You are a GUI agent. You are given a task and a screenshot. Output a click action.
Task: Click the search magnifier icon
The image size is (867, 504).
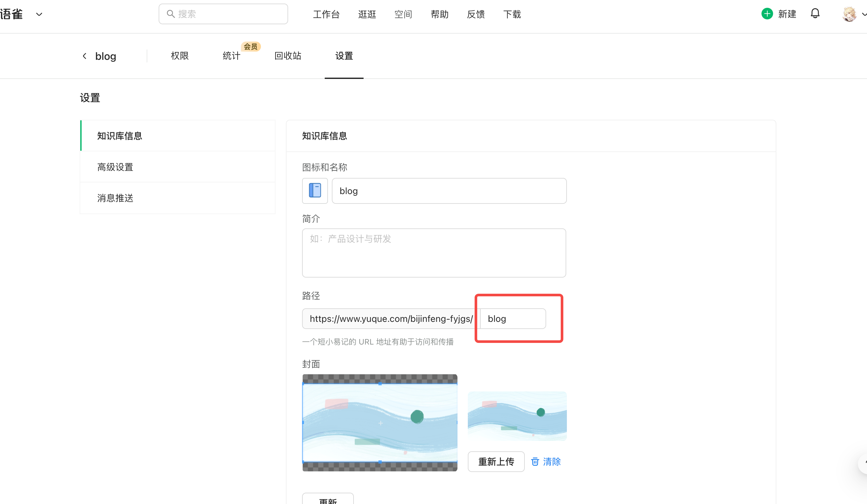click(x=171, y=14)
